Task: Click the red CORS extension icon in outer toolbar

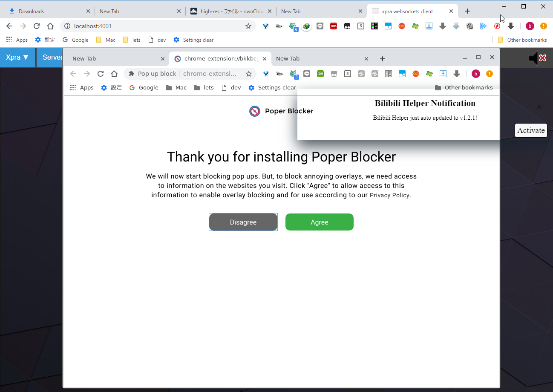Action: pos(334,26)
